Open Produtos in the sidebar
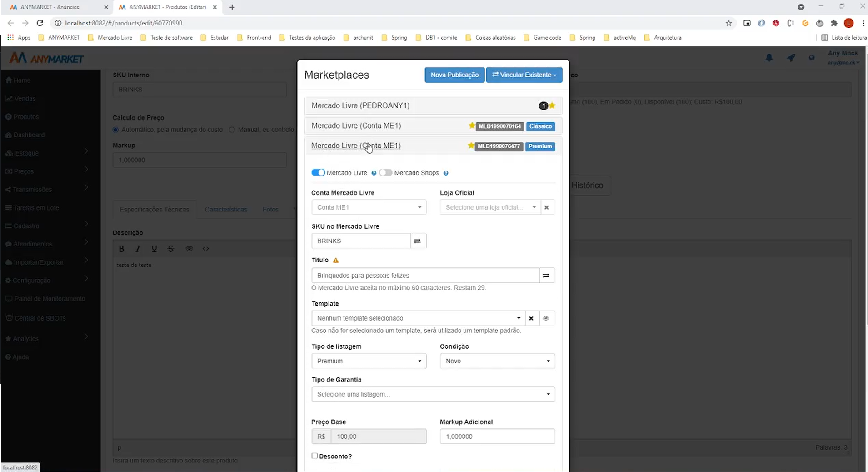The image size is (868, 472). 22,117
